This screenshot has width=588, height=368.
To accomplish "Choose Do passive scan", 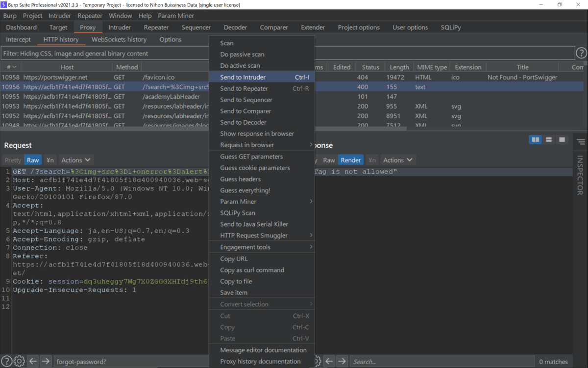I will (x=262, y=54).
